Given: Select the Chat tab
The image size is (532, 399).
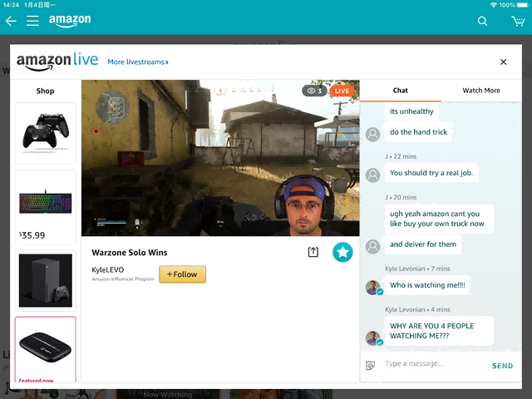Looking at the screenshot, I should [x=400, y=90].
